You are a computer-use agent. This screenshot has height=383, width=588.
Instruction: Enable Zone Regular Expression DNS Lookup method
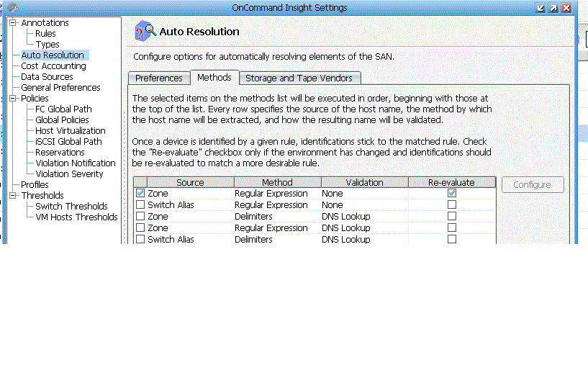(140, 227)
